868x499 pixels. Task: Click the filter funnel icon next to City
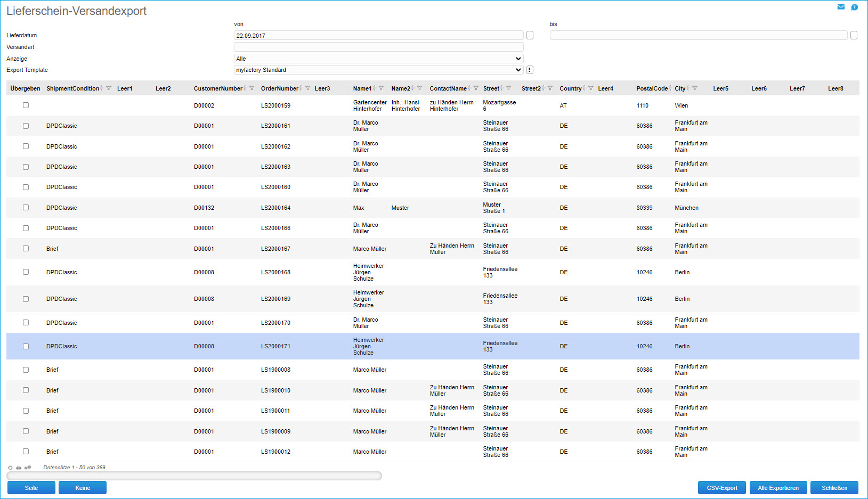(x=695, y=88)
